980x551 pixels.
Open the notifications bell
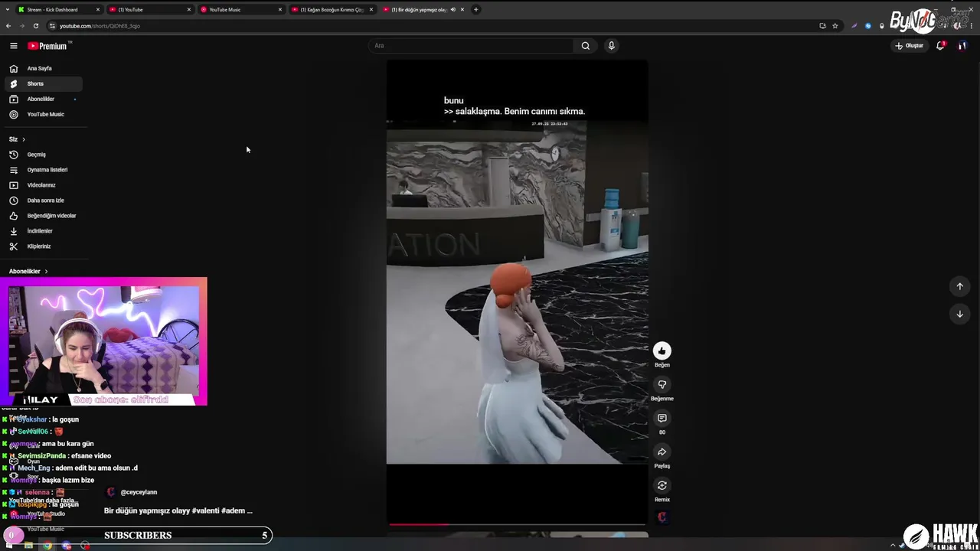[x=941, y=46]
